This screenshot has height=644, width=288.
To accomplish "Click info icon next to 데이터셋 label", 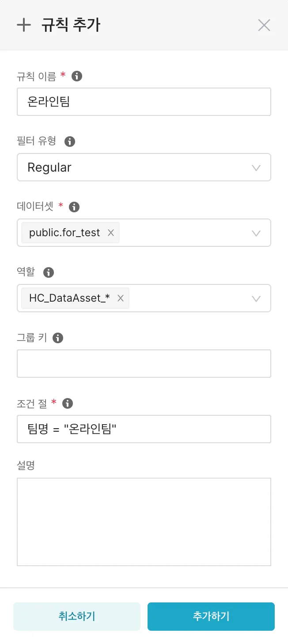I will click(74, 207).
